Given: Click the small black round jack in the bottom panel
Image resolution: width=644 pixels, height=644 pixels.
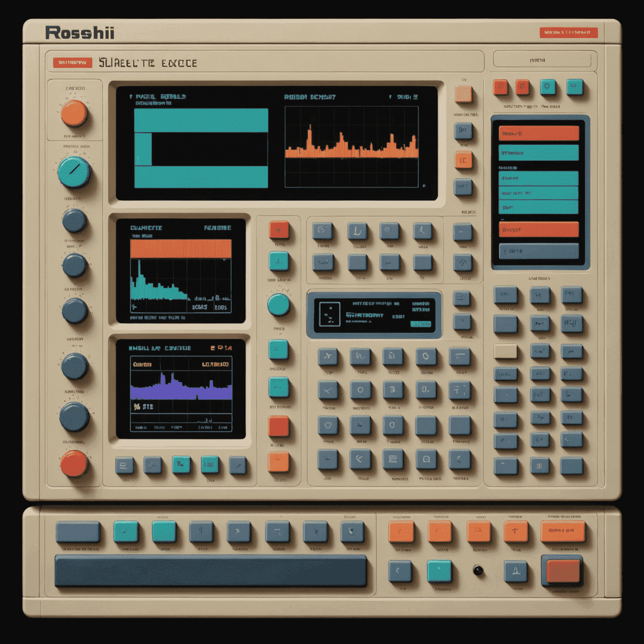Looking at the screenshot, I should (x=478, y=570).
